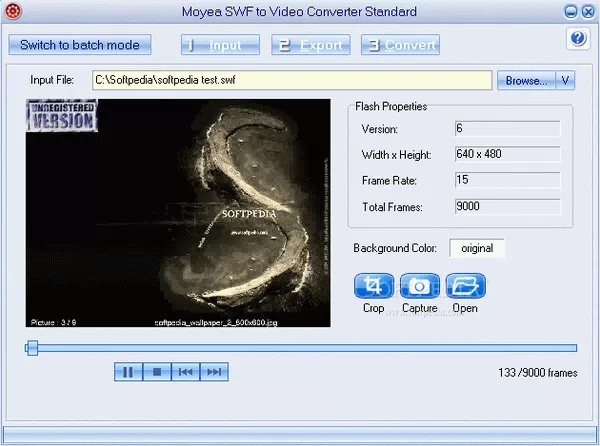
Task: Switch to the 2 Export step tab
Action: tap(311, 45)
